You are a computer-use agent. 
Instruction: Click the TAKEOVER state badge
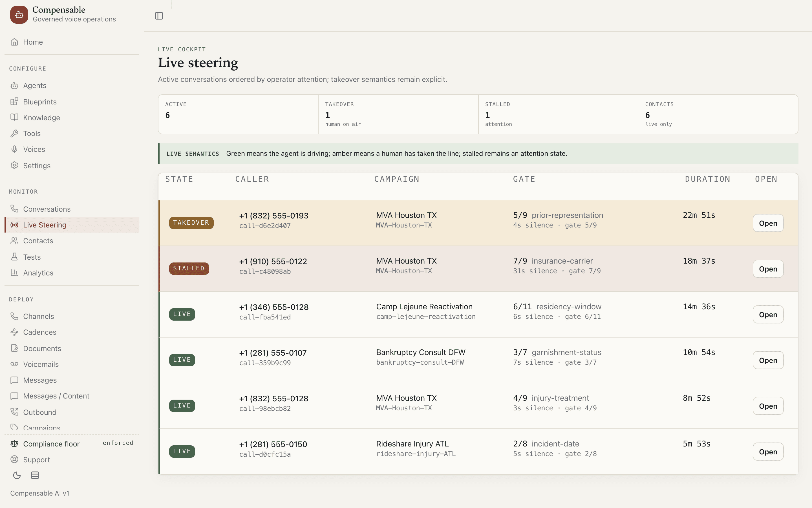point(191,223)
